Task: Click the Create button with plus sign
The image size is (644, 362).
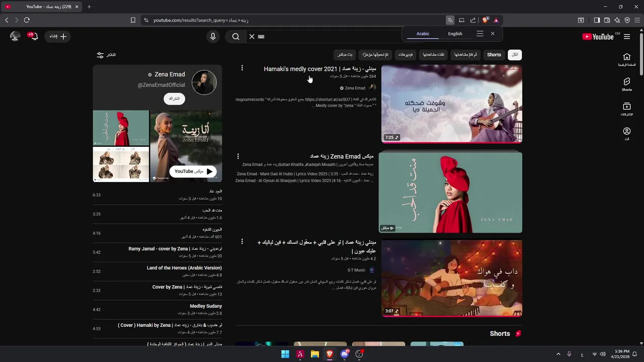Action: coord(58,36)
